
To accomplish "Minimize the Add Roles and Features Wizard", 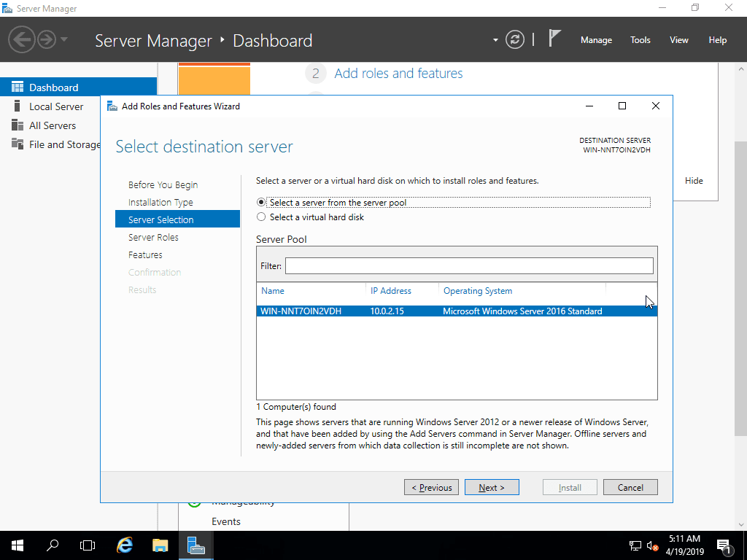I will click(x=589, y=106).
